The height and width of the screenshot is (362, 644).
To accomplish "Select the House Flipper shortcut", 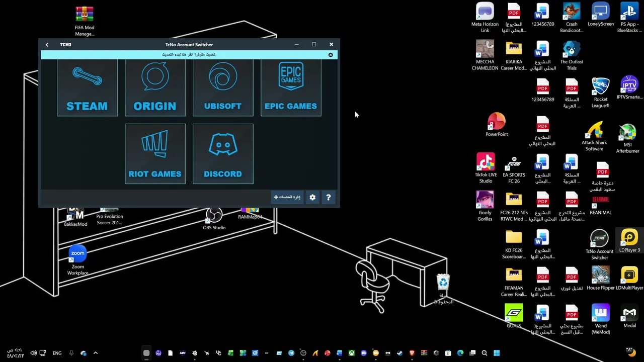I will pos(601,279).
